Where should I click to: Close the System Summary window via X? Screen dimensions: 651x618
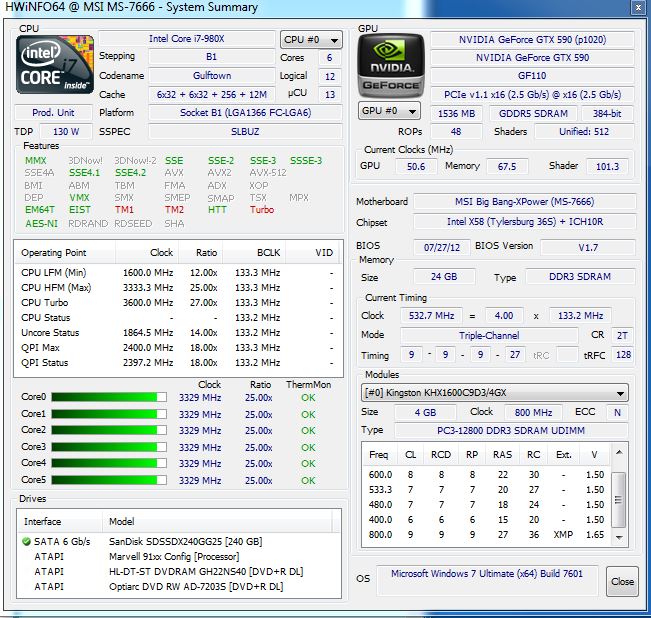coord(638,7)
